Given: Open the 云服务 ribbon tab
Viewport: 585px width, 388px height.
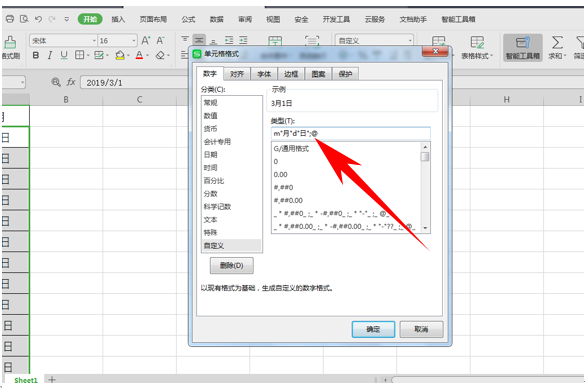Looking at the screenshot, I should click(375, 19).
